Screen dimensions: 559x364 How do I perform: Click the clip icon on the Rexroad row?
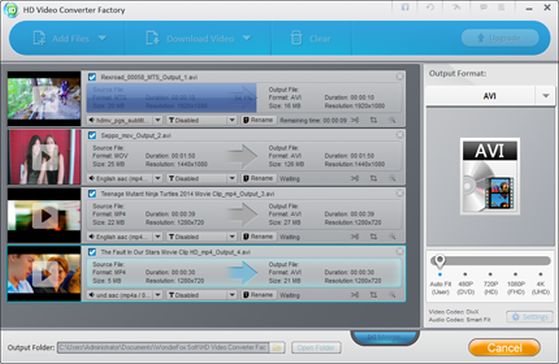tap(355, 120)
